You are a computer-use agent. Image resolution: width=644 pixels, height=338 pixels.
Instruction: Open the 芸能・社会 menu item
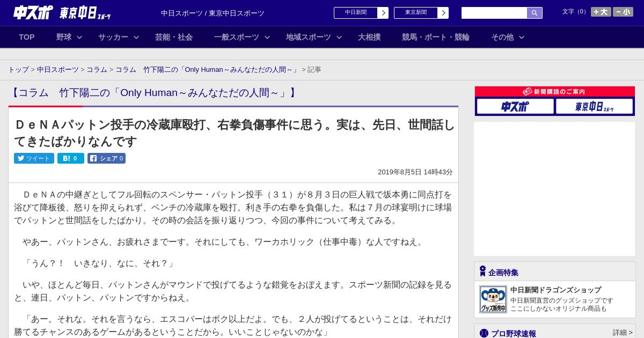(174, 37)
